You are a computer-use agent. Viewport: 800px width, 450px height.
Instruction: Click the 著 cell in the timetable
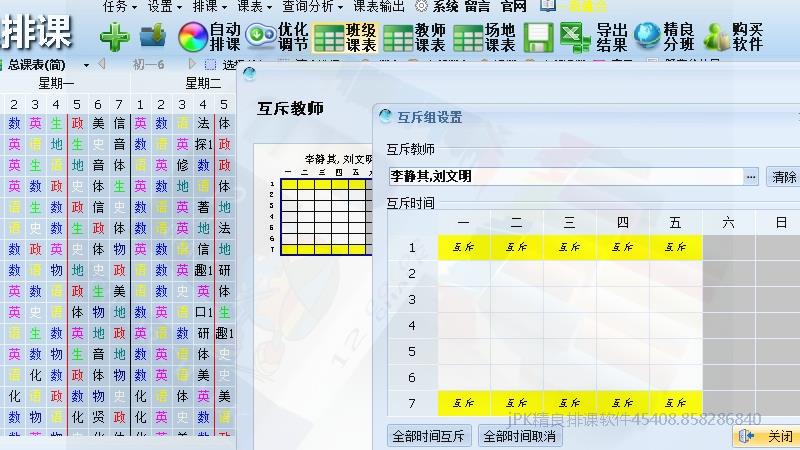(x=203, y=207)
